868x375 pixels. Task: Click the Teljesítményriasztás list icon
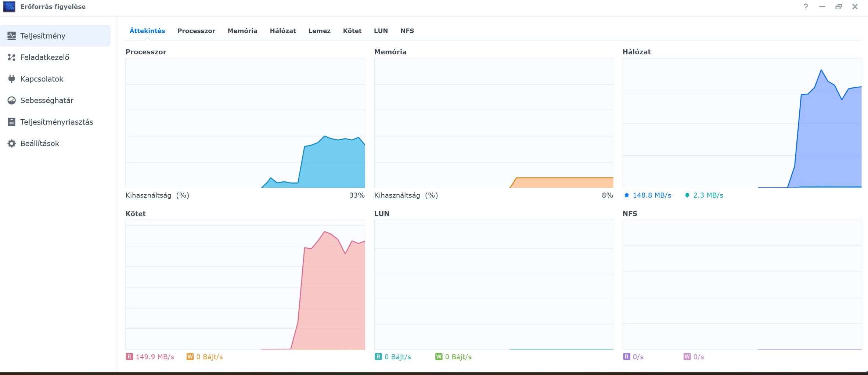(x=12, y=122)
